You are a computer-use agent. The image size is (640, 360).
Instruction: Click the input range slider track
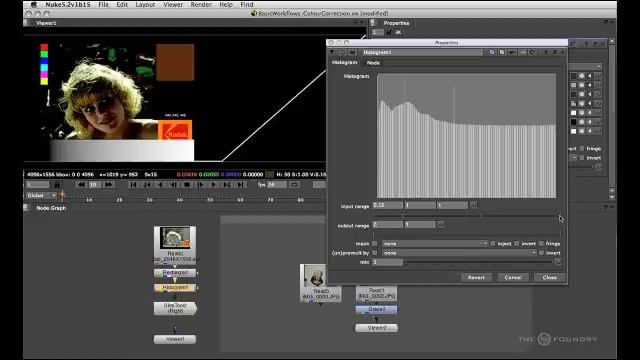point(467,215)
